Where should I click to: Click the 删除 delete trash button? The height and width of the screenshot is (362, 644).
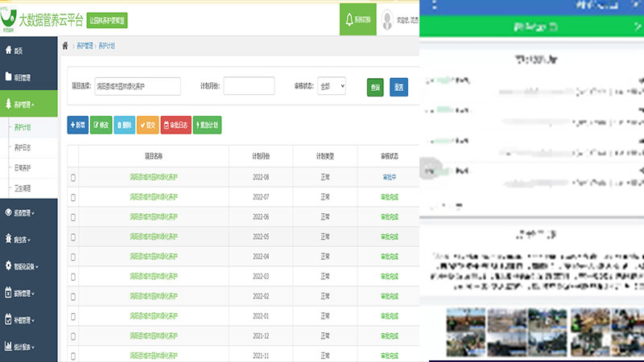tap(125, 125)
